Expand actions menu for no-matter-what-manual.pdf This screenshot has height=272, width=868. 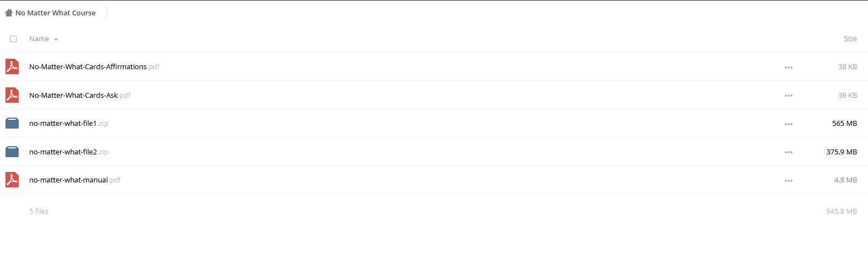789,181
